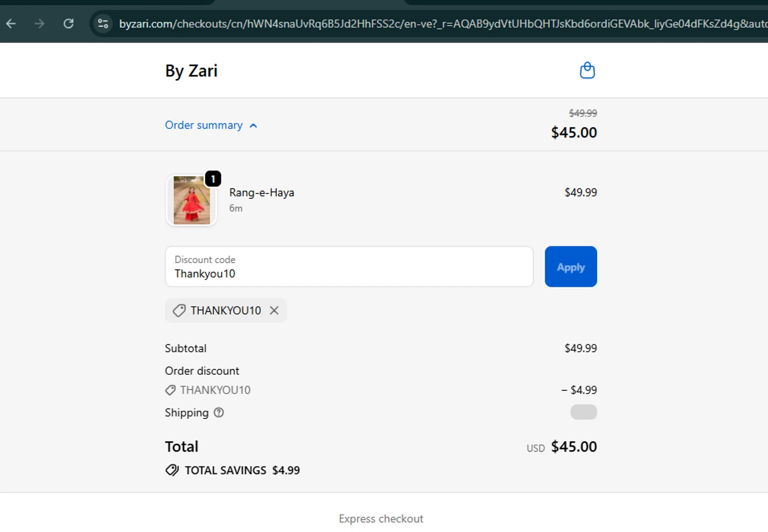Click the Subtotal amount $49.99
Screen dimensions: 768x532
(x=581, y=348)
